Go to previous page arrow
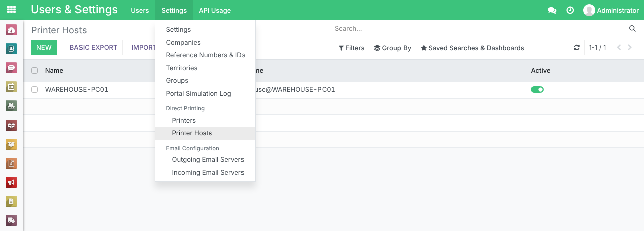The height and width of the screenshot is (231, 644). 619,48
